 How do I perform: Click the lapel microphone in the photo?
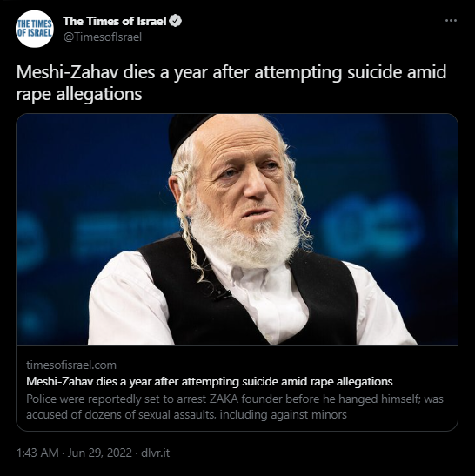click(222, 294)
